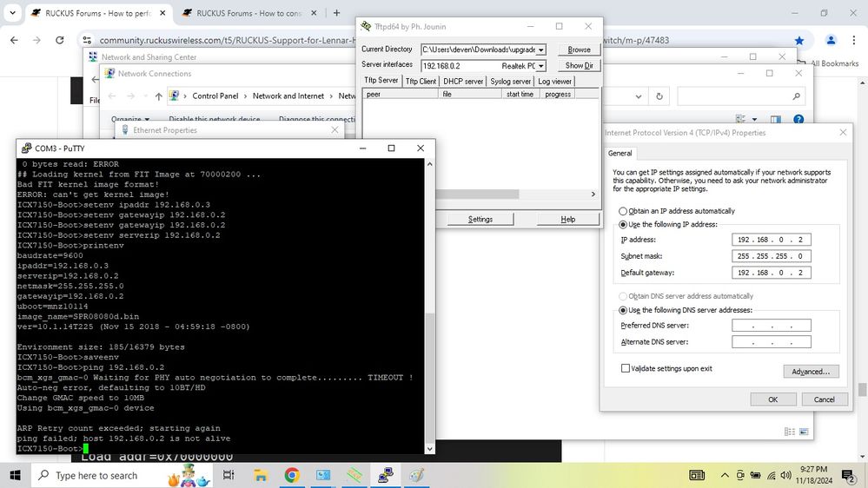This screenshot has height=488, width=868.
Task: Show hidden system tray icons
Action: pos(726,475)
